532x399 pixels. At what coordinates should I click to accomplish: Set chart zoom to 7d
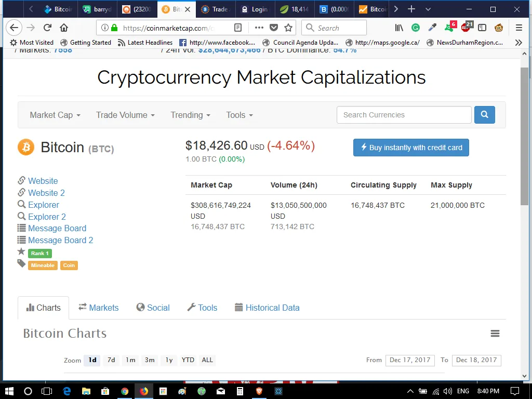click(x=111, y=360)
